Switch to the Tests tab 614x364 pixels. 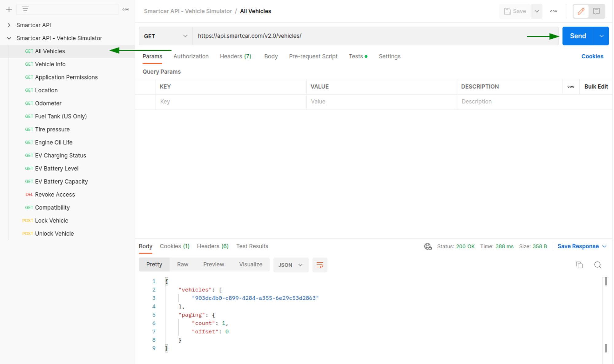tap(358, 56)
